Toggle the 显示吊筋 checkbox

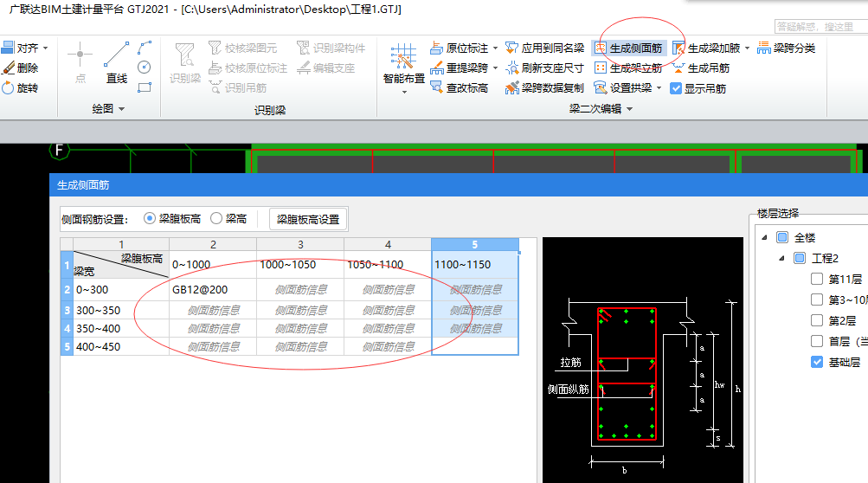[676, 88]
